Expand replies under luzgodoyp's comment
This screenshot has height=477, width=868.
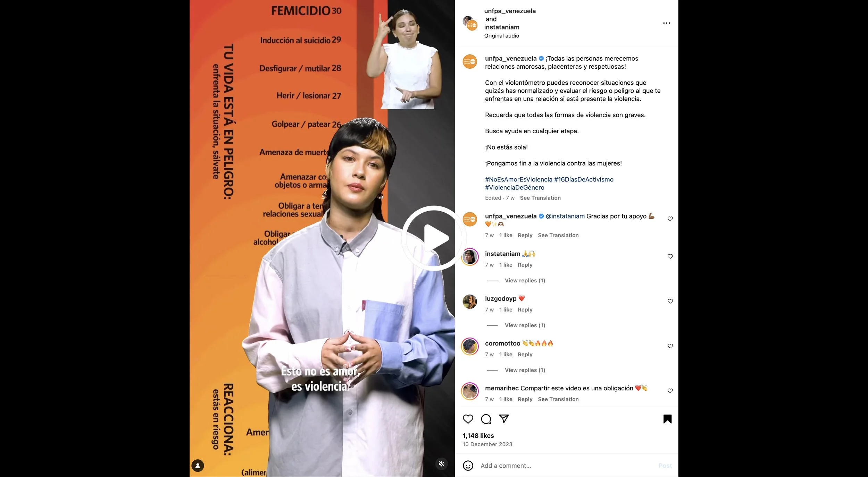click(x=525, y=325)
